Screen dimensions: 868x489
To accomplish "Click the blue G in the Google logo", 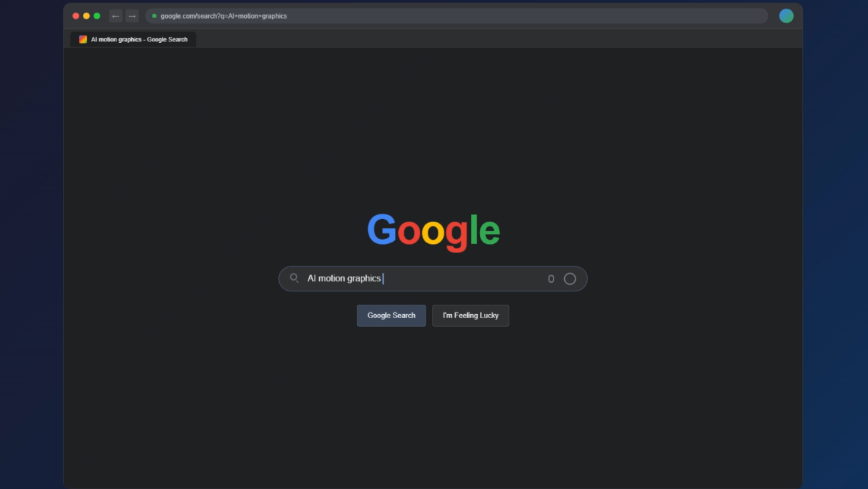I will pos(381,230).
